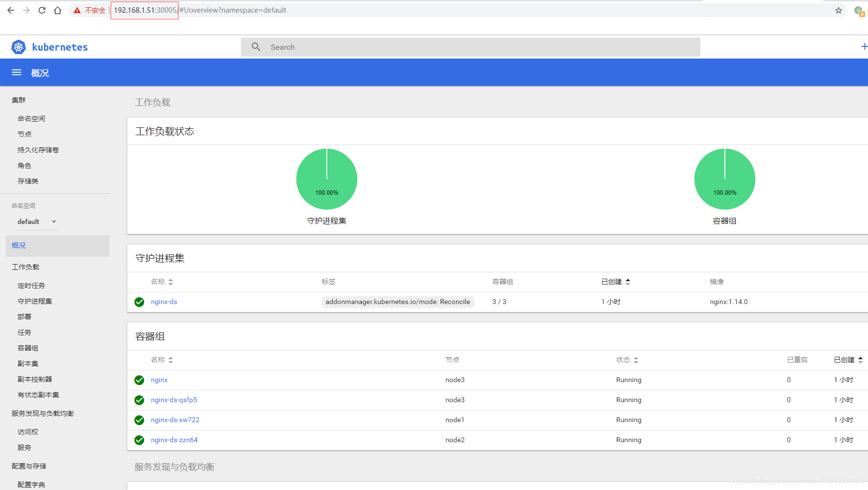This screenshot has height=490, width=868.
Task: Open the nginx-ds-qsfp5 pod link
Action: tap(174, 400)
